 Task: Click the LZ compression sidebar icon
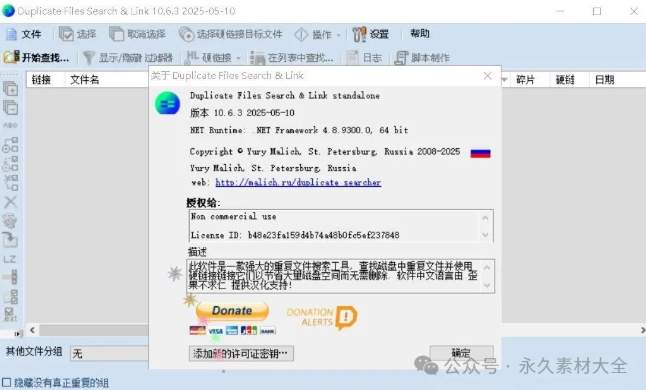pyautogui.click(x=10, y=259)
